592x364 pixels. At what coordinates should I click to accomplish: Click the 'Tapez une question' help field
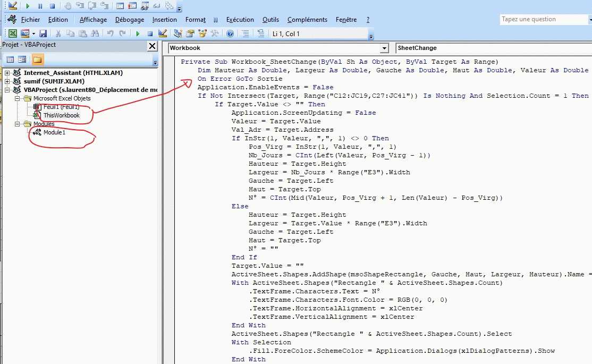(x=542, y=19)
